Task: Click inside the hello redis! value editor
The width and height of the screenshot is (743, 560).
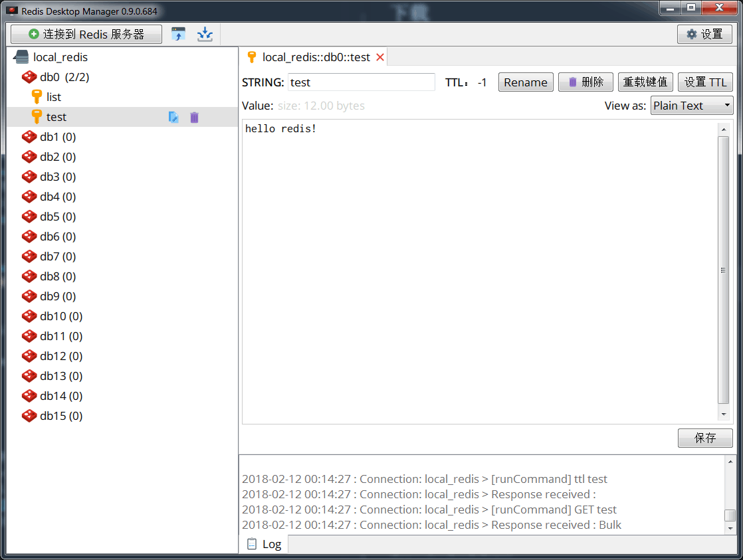Action: [480, 272]
